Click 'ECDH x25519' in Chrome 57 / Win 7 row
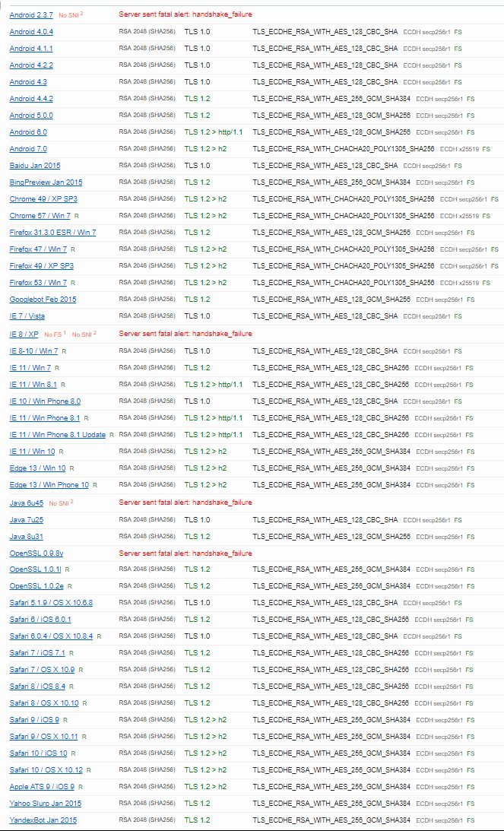Image resolution: width=504 pixels, height=831 pixels. [x=459, y=216]
